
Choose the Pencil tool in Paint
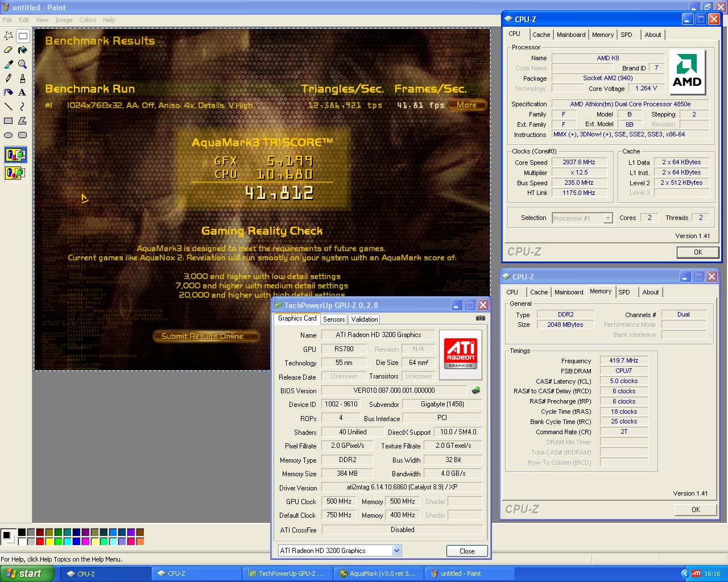point(9,78)
